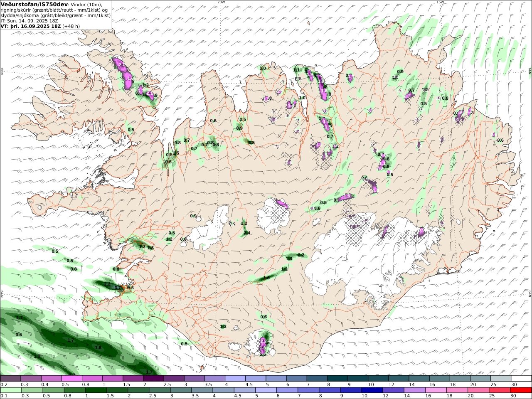The width and height of the screenshot is (532, 399).
Task: Pick the pale grey 25 snow-scale swatch
Action: (x=501, y=379)
